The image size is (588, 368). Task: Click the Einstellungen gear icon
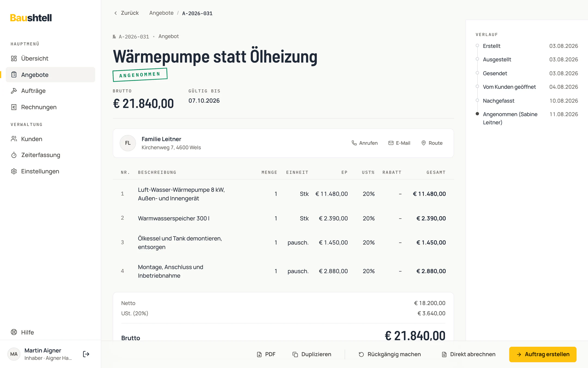pyautogui.click(x=14, y=171)
